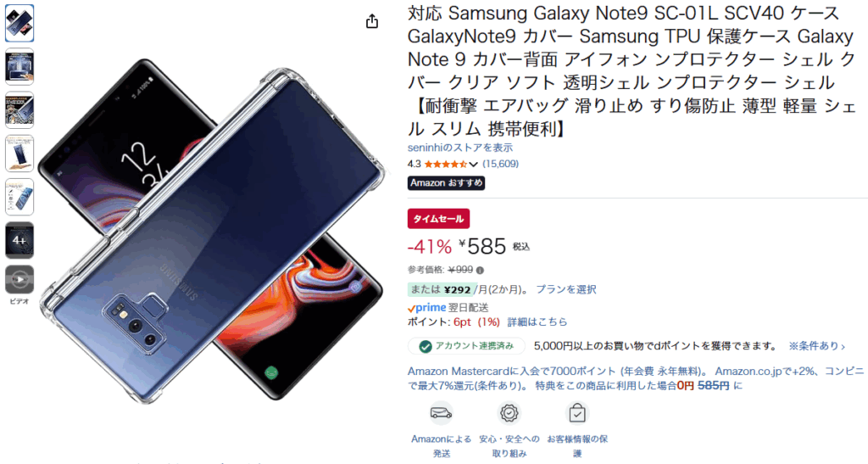Click the green account linked checkmark badge
Screen dimensions: 868x464
tap(426, 347)
